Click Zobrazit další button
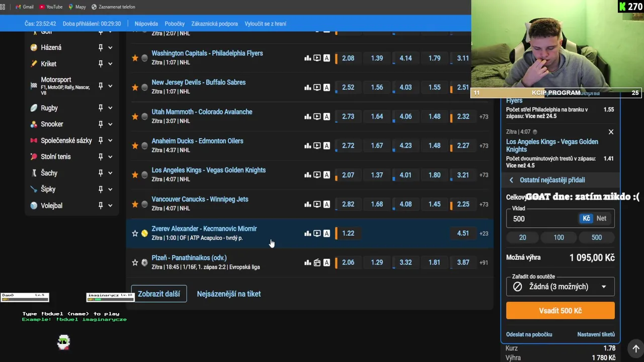Image resolution: width=644 pixels, height=362 pixels. tap(158, 294)
